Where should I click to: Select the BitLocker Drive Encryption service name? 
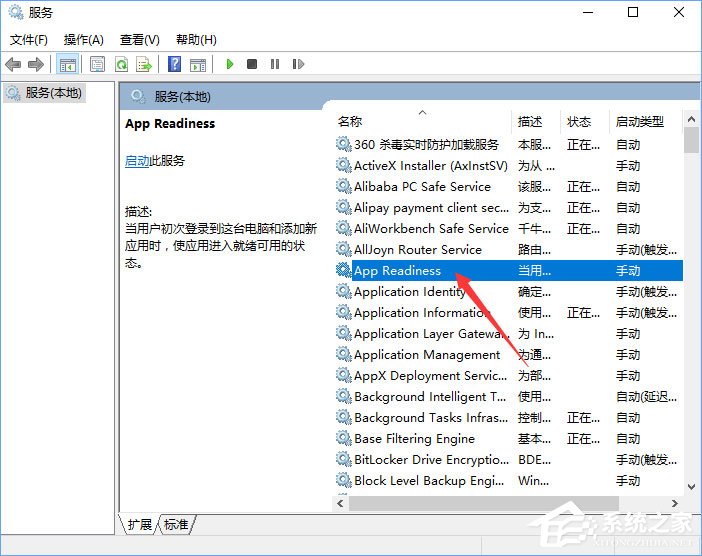[432, 460]
